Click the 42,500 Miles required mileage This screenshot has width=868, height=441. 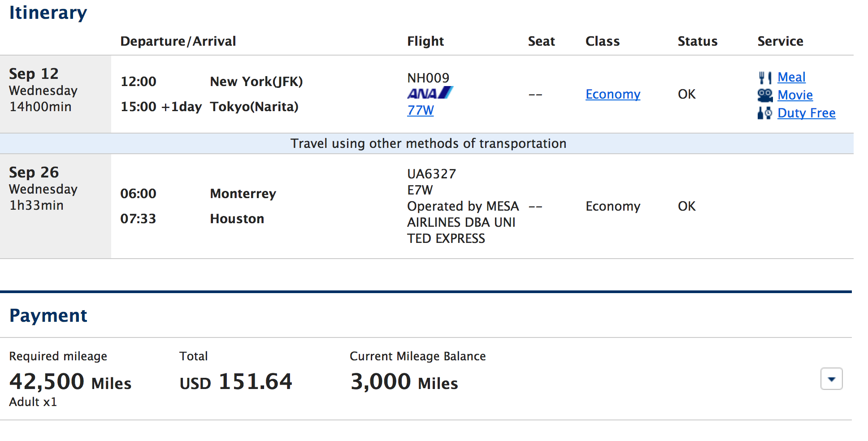(70, 382)
